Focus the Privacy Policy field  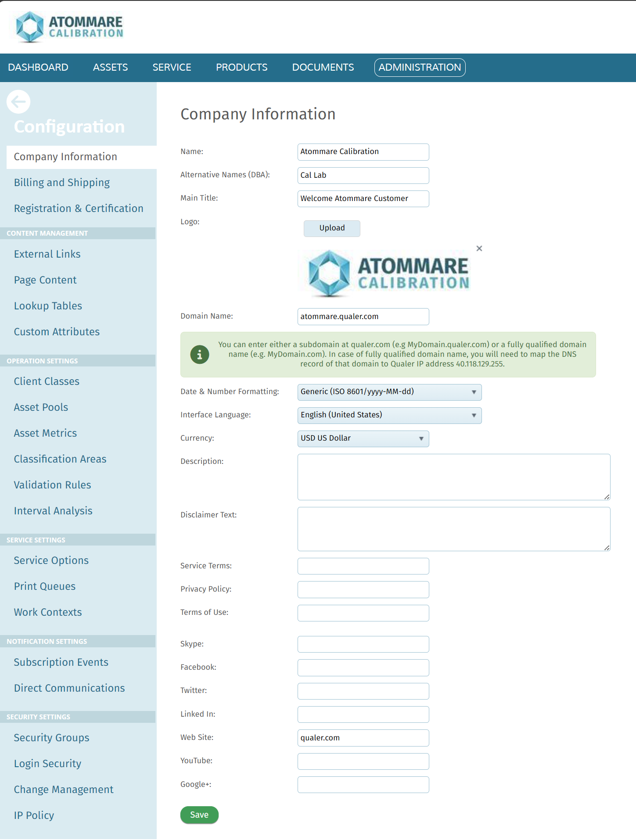coord(363,589)
